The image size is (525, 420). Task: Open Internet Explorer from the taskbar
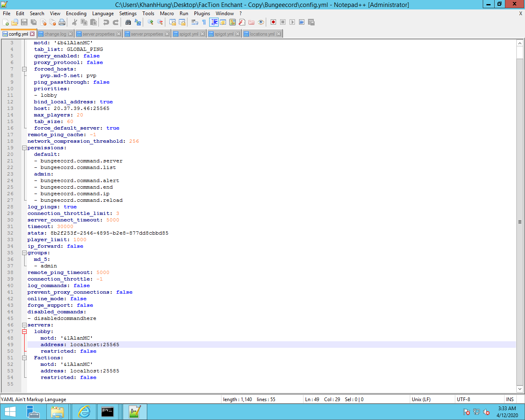(84, 411)
